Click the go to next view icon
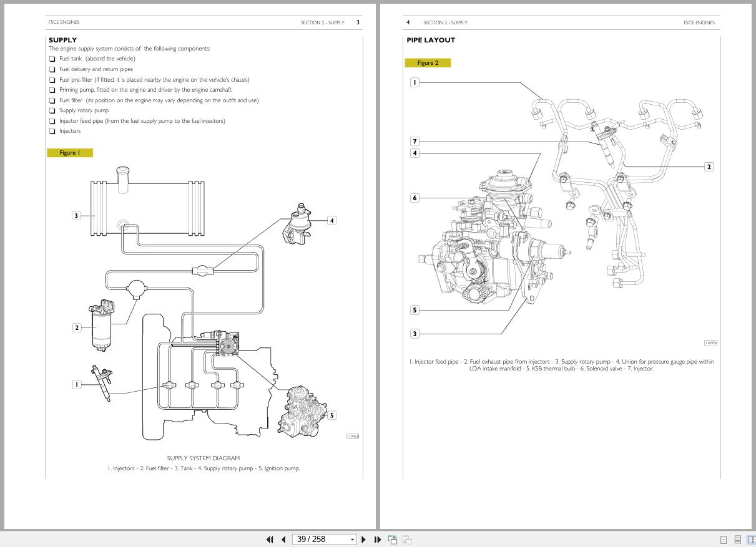Image resolution: width=756 pixels, height=547 pixels. (x=407, y=540)
